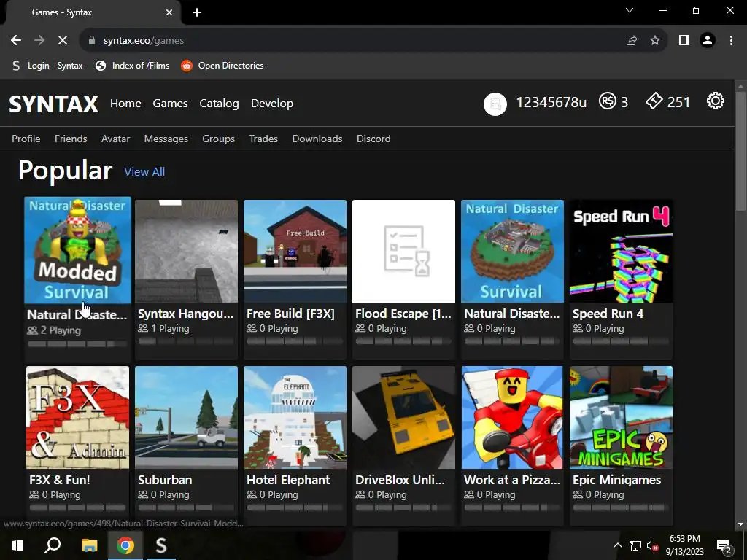
Task: Click the browser forward arrow
Action: coord(39,41)
